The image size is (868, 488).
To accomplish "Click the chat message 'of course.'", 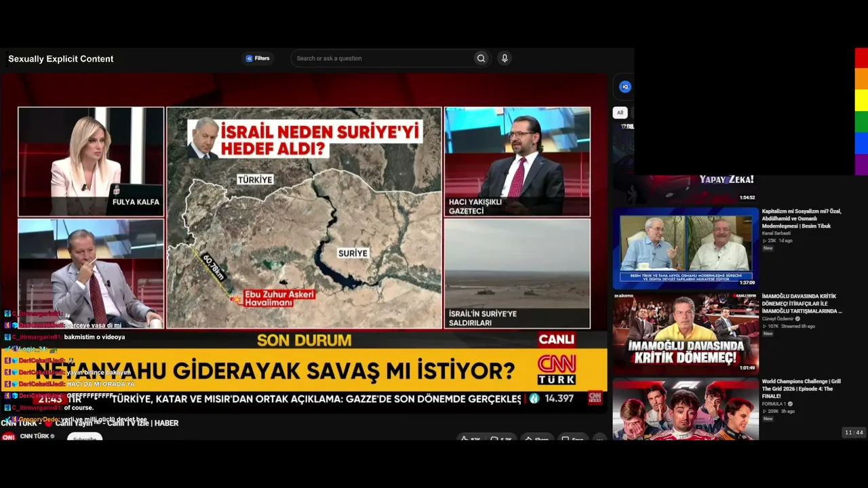I will [x=79, y=408].
